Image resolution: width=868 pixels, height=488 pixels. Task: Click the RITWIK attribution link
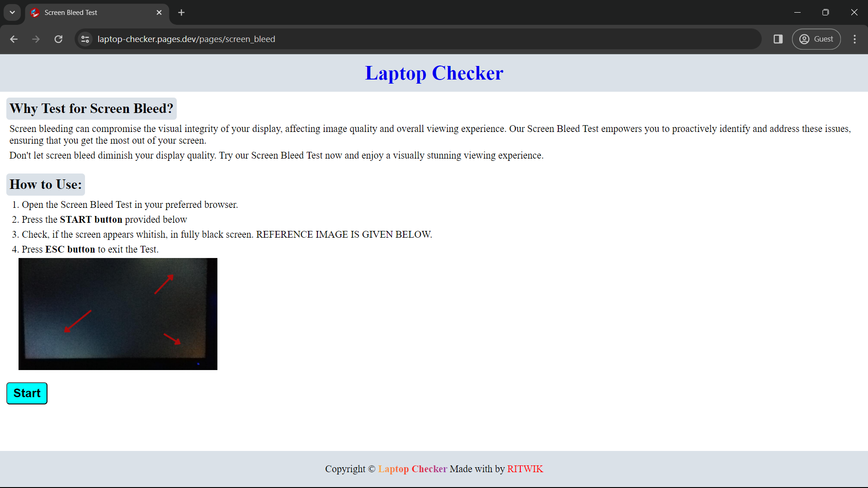524,469
